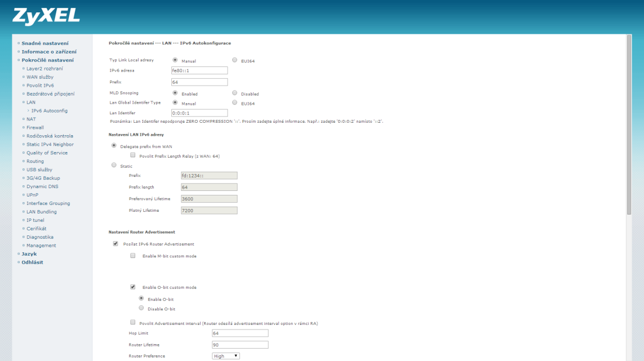644x361 pixels.
Task: Open Rodičovská kontrola page
Action: coord(50,136)
